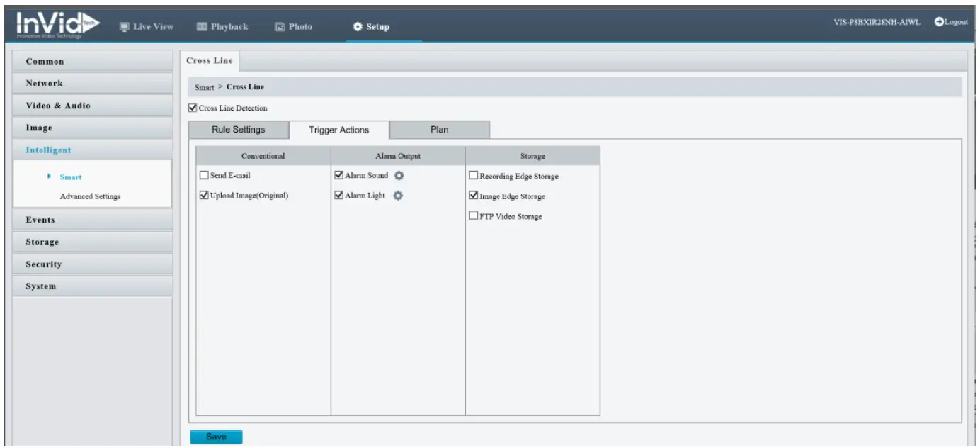Viewport: 980px width, 448px height.
Task: Enable Send E-mail checkbox
Action: [x=205, y=175]
